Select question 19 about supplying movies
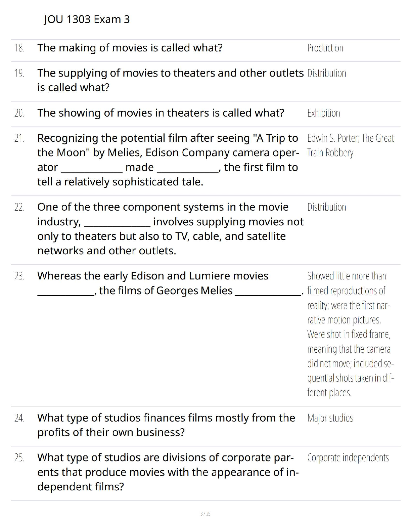Image resolution: width=411 pixels, height=532 pixels. click(170, 80)
